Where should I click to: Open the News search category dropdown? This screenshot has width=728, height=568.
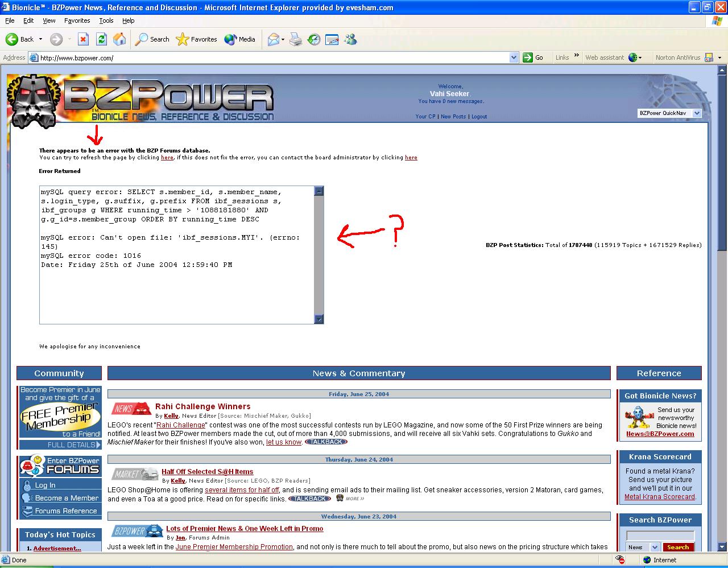(x=643, y=548)
